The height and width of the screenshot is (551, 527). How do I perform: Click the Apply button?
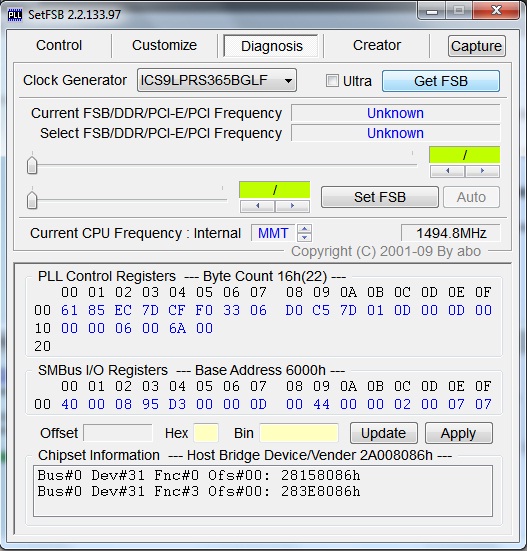tap(458, 433)
